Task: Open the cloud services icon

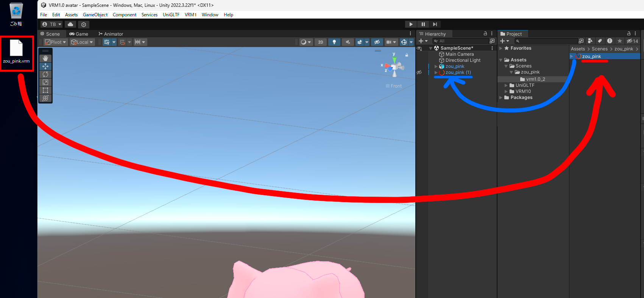Action: (x=70, y=24)
